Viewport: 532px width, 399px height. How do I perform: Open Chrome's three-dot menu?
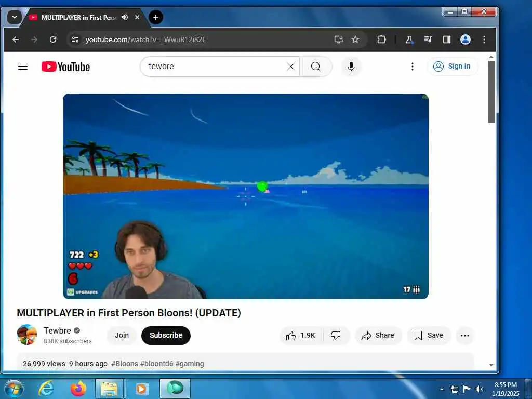[x=484, y=39]
